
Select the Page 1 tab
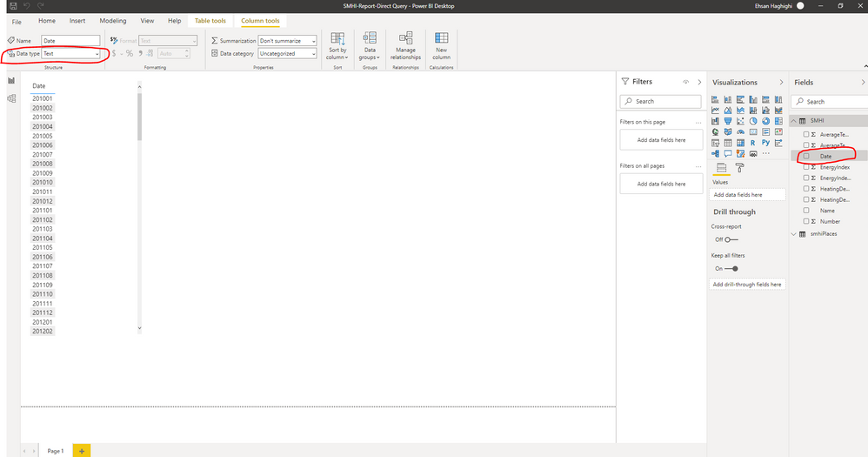56,451
